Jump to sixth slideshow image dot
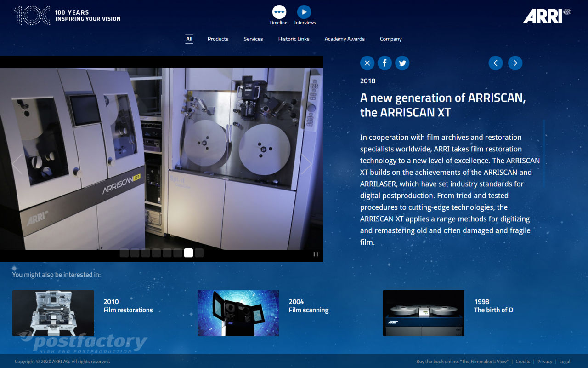This screenshot has height=368, width=588. pyautogui.click(x=178, y=253)
